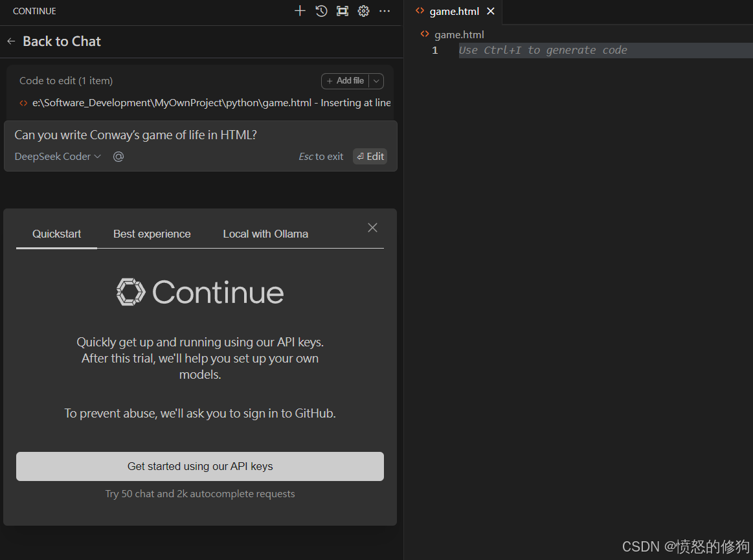Click the HTML icon in the breadcrumb
The height and width of the screenshot is (560, 753).
tap(425, 34)
